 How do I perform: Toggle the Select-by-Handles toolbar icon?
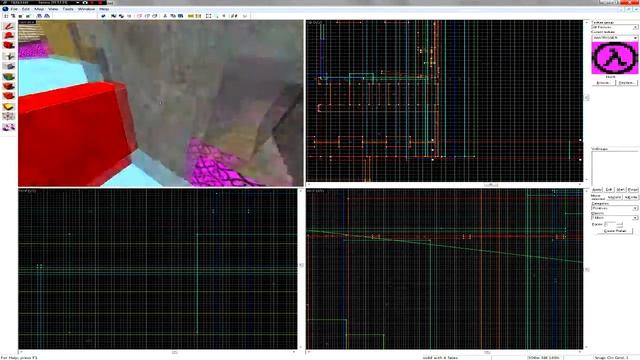[208, 16]
